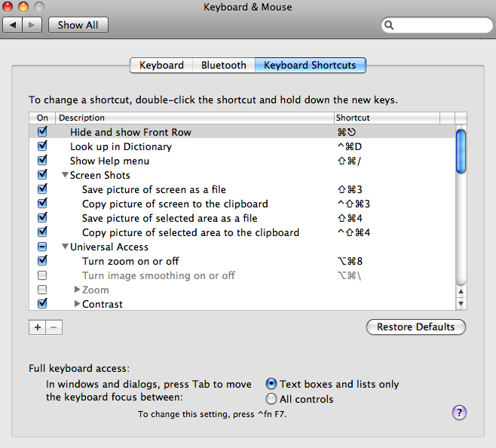Select Copy picture of selected area to the clipboard
Image resolution: width=496 pixels, height=448 pixels.
191,233
